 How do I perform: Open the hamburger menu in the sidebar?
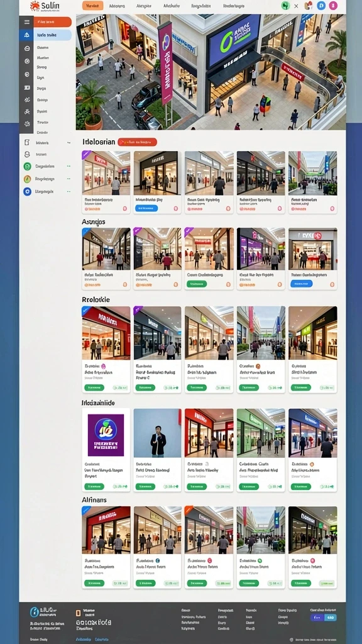tap(26, 22)
